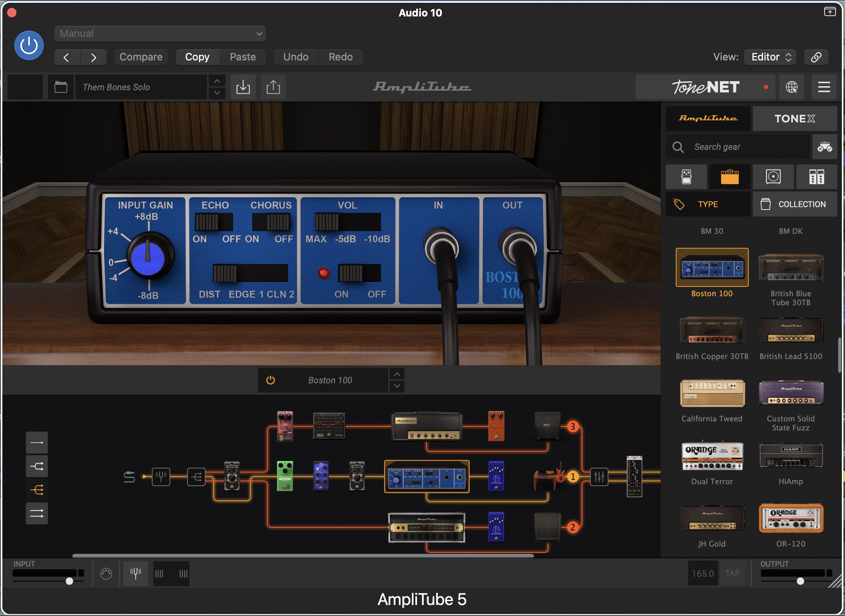Viewport: 845px width, 616px height.
Task: Open the View Editor dropdown
Action: pos(770,57)
